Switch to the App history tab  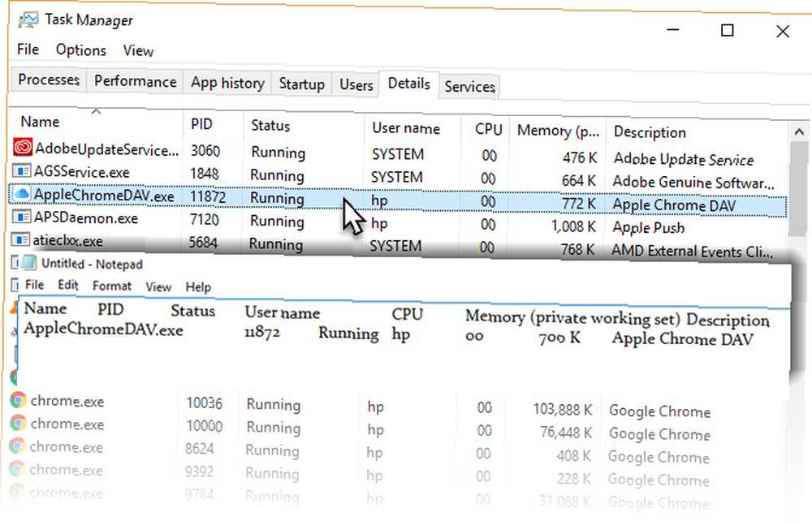coord(227,83)
